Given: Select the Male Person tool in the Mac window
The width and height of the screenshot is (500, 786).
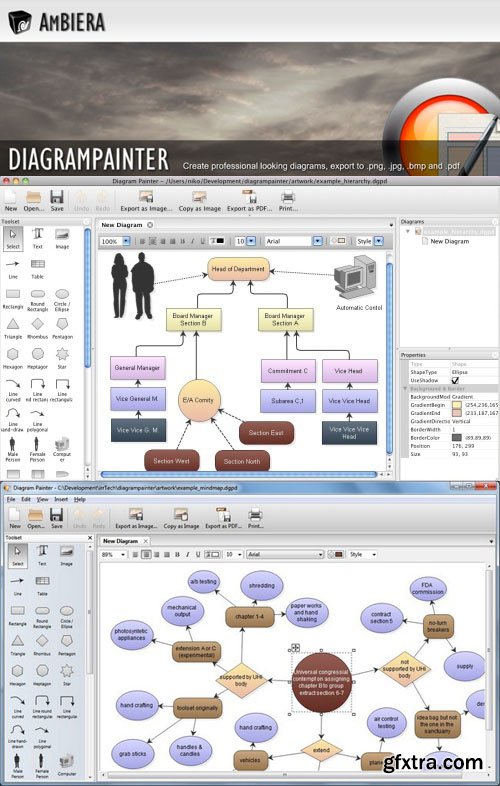Looking at the screenshot, I should pos(13,449).
